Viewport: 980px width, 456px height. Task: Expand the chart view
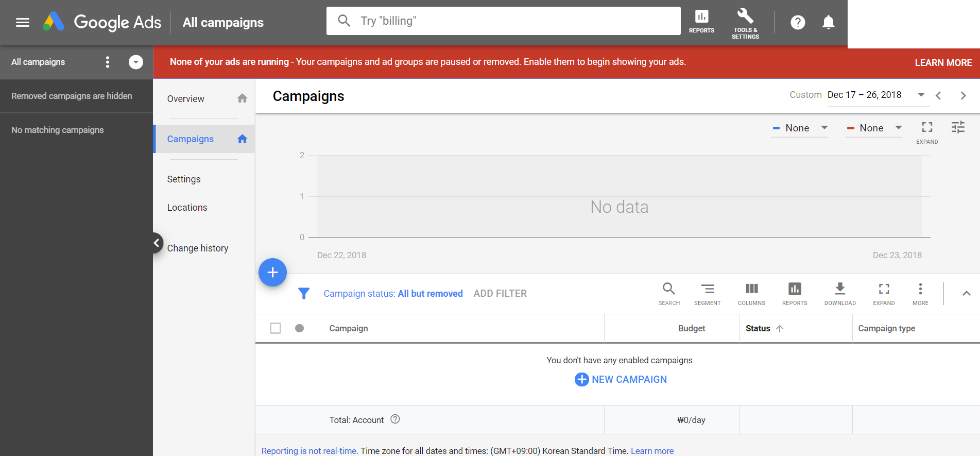927,132
